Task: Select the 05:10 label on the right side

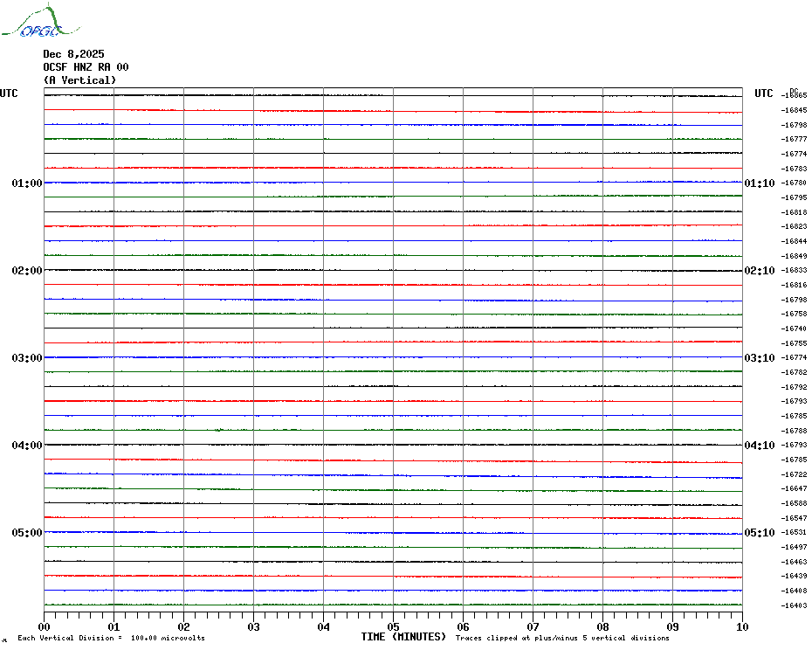Action: point(759,533)
